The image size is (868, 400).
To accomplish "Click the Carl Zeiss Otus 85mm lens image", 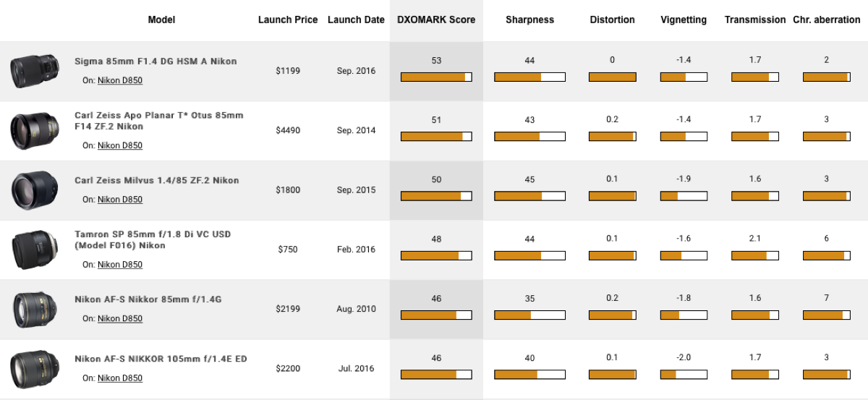I will point(30,130).
